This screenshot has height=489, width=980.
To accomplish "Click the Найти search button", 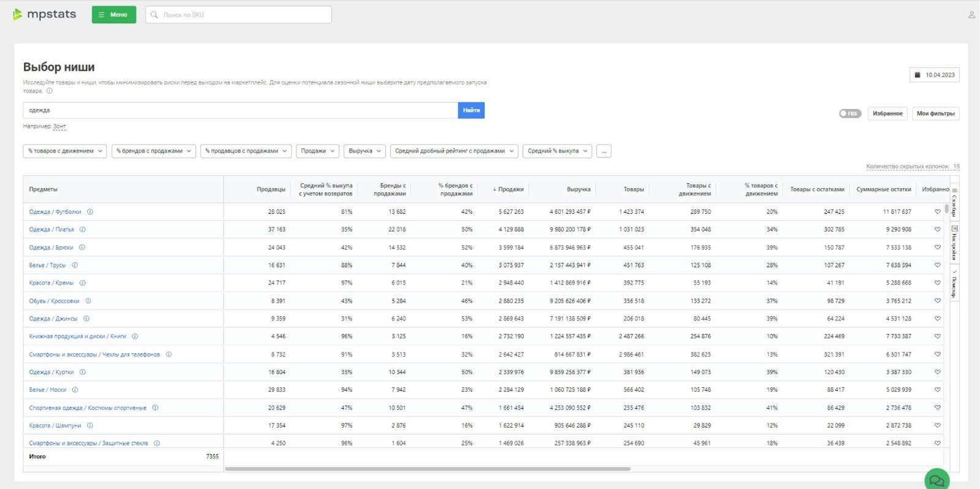I will 471,110.
